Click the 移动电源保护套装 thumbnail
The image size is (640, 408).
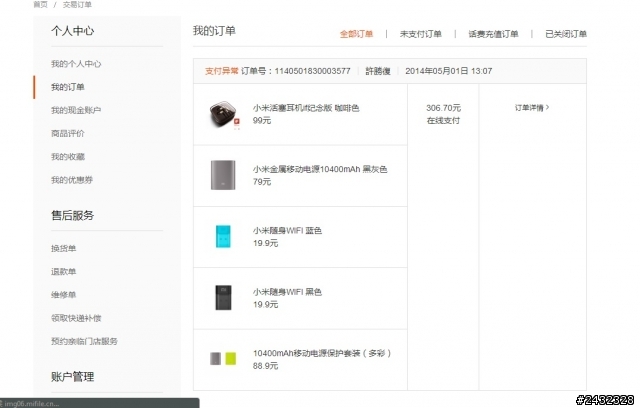click(223, 359)
